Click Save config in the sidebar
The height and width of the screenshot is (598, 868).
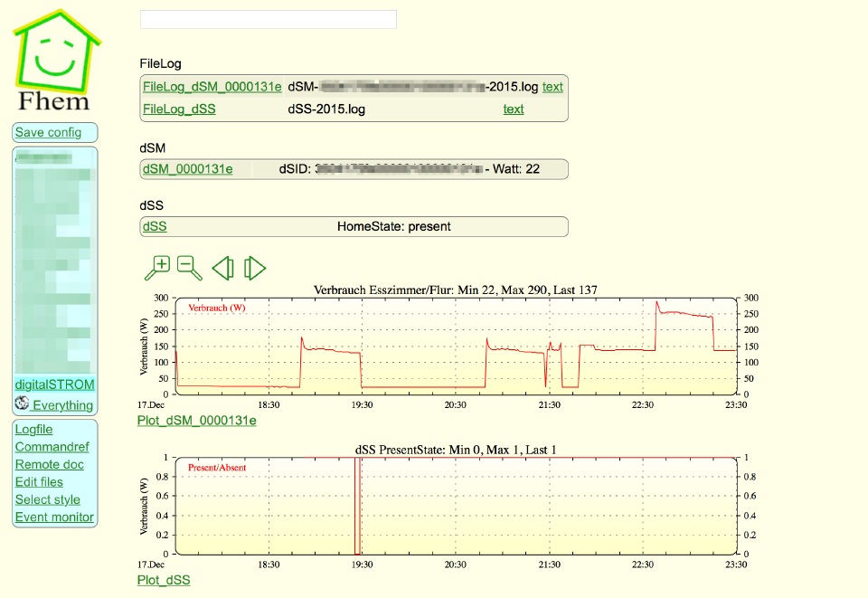click(x=48, y=132)
